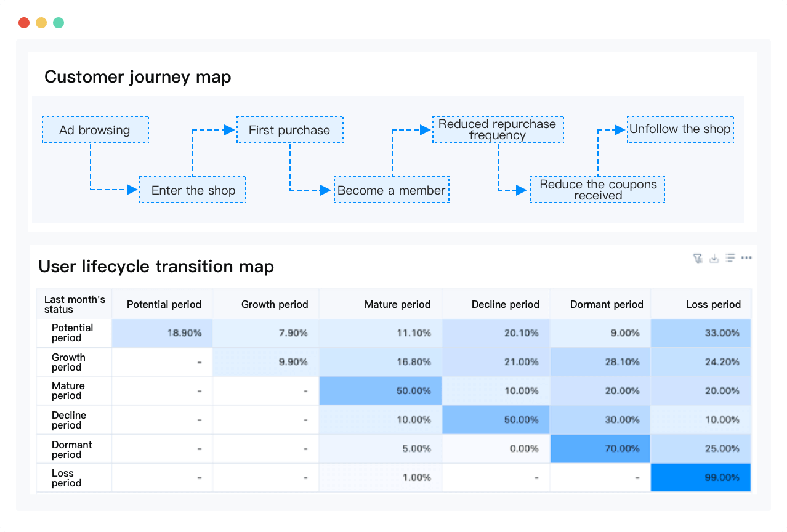Click the "Become a member" step
The image size is (787, 532).
392,190
